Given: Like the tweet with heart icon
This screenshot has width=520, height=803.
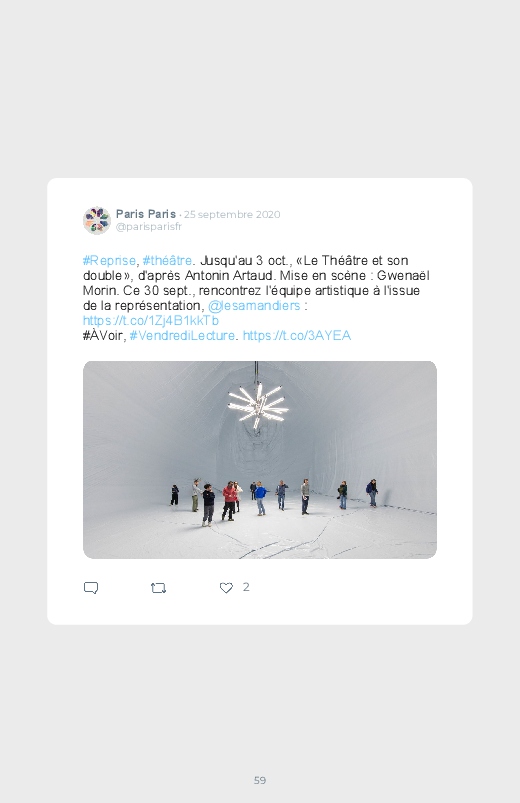Looking at the screenshot, I should (226, 588).
